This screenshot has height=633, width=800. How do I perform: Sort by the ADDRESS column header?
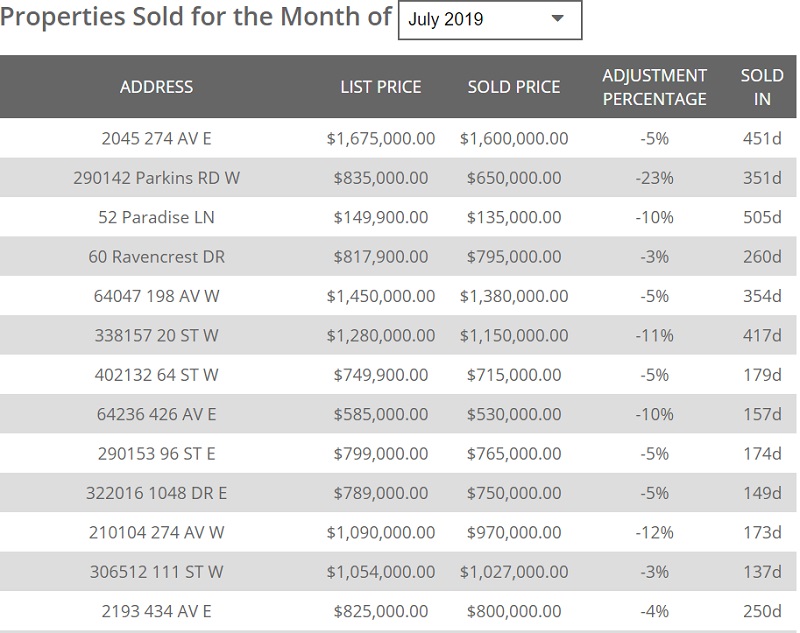pos(156,87)
